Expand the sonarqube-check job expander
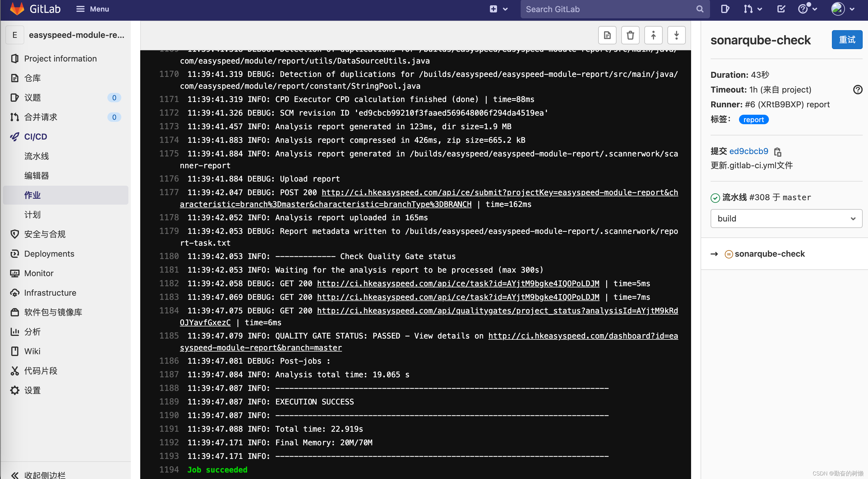 (x=715, y=254)
